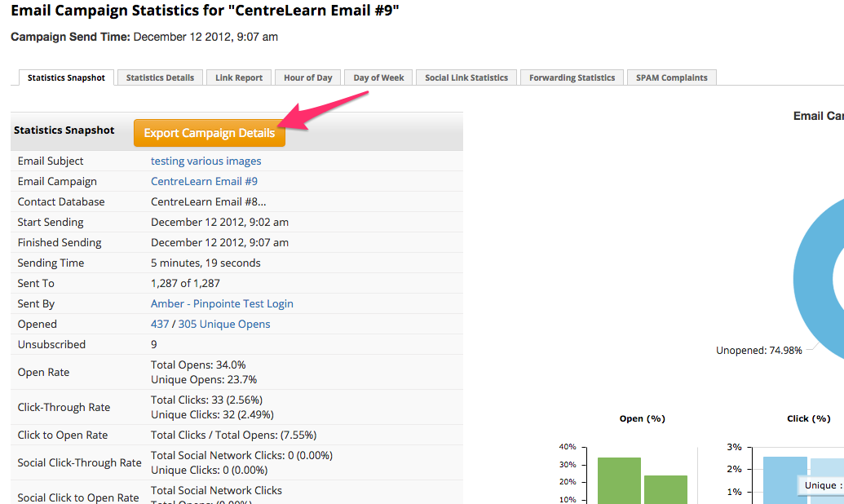Screen dimensions: 844x504
Task: Click the 437 total opens link
Action: pos(160,324)
